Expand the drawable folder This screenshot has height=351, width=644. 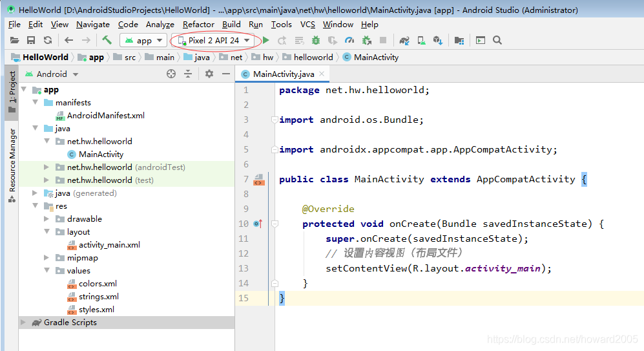pyautogui.click(x=47, y=218)
